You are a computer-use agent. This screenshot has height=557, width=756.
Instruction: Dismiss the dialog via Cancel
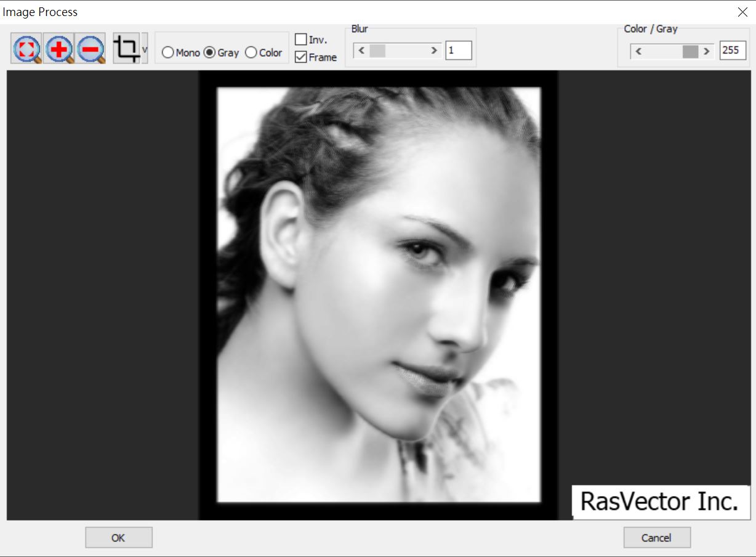click(x=656, y=537)
